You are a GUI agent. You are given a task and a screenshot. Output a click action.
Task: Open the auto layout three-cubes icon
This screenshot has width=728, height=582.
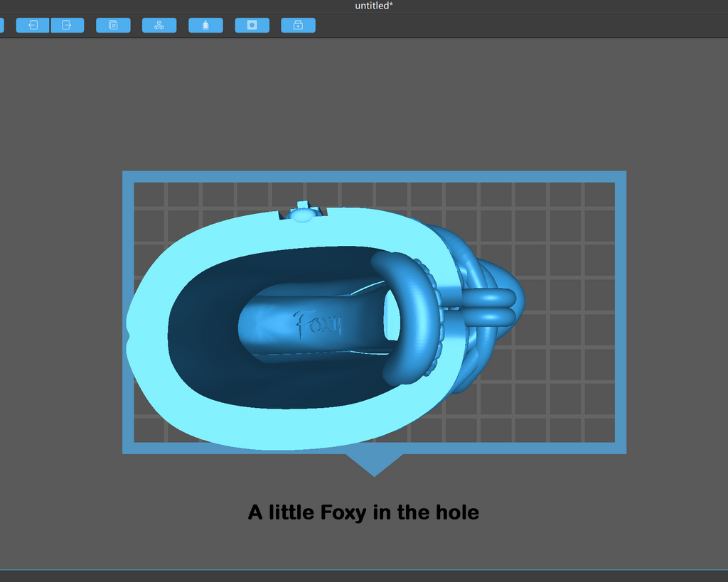point(159,25)
